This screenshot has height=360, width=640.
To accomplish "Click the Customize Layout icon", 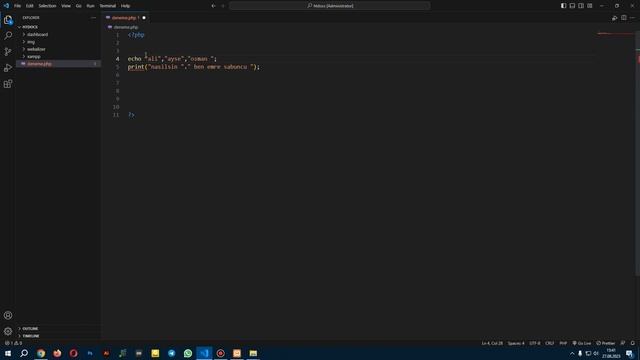I will tap(590, 6).
